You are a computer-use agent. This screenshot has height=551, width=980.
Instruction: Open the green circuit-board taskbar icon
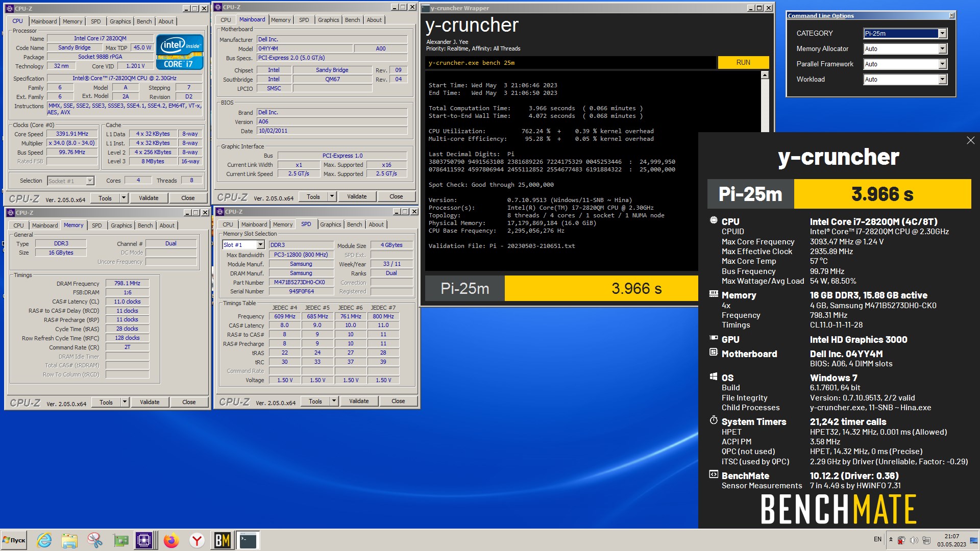tap(120, 540)
